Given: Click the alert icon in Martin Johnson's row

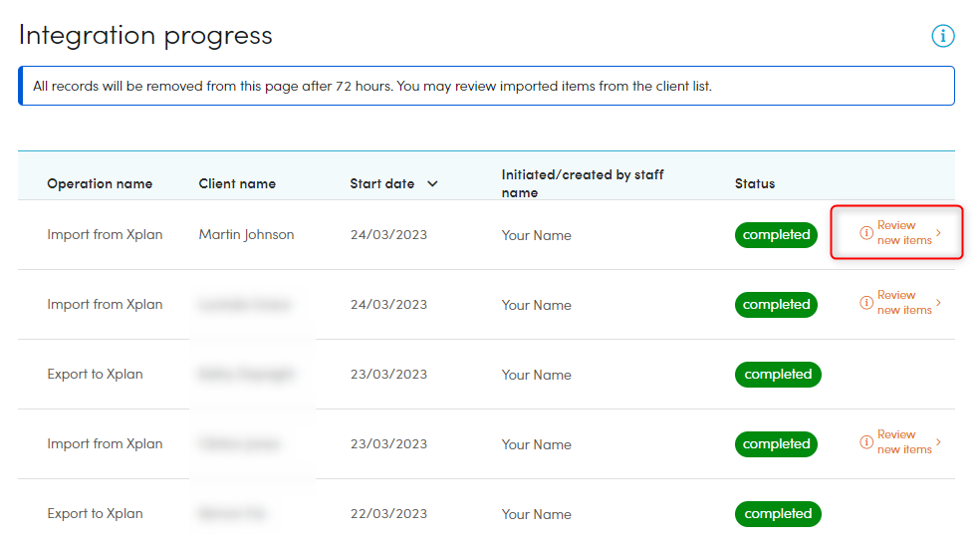Looking at the screenshot, I should (865, 232).
